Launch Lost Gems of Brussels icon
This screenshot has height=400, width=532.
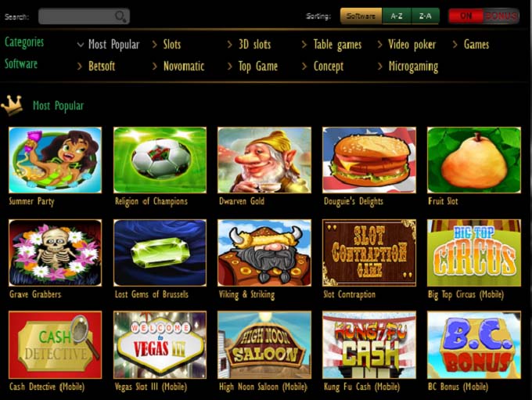coord(160,253)
